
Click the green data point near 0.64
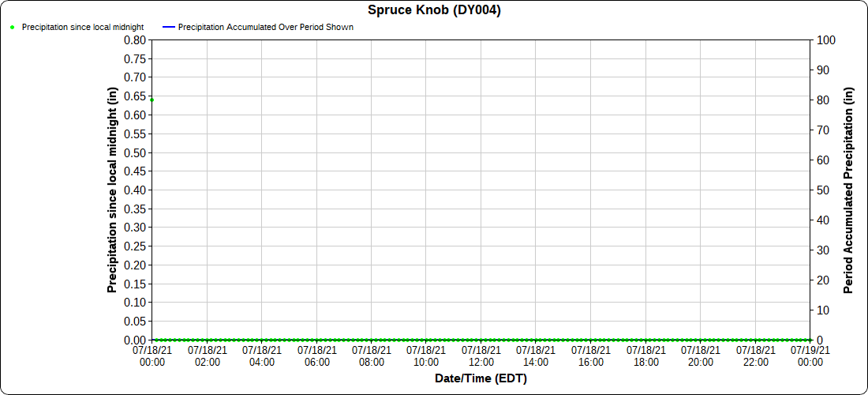[152, 100]
